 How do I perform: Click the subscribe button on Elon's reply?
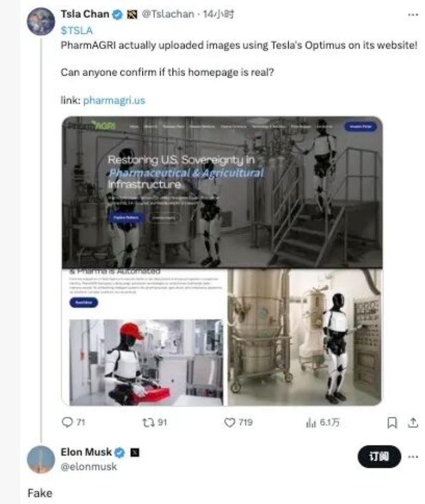pos(379,457)
